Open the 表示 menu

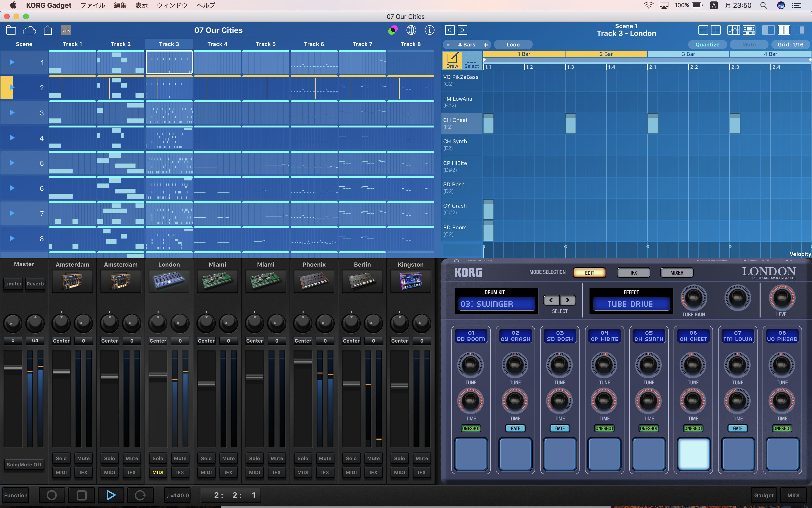coord(142,5)
